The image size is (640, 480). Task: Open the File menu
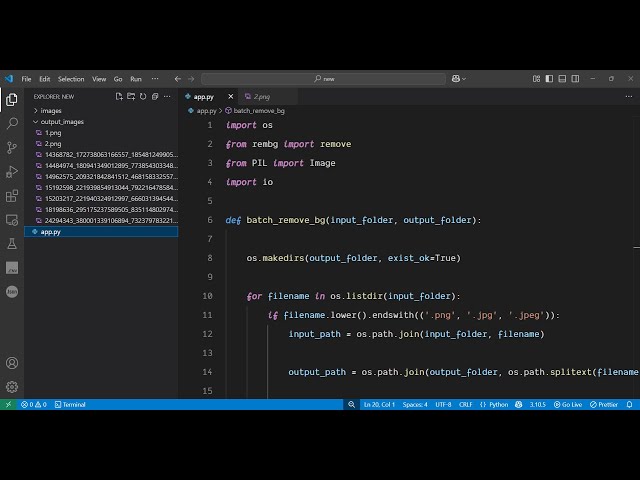(x=27, y=79)
